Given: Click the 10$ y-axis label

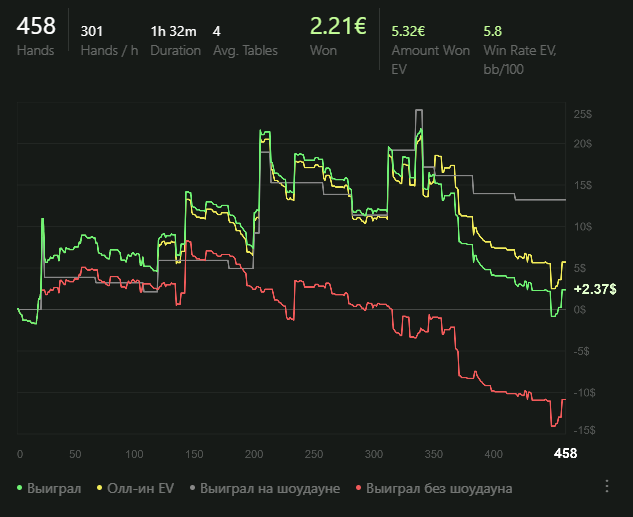Looking at the screenshot, I should click(583, 227).
